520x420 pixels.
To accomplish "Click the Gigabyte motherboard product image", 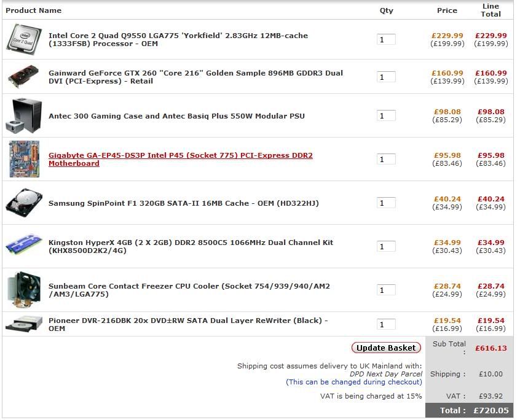I will click(25, 159).
